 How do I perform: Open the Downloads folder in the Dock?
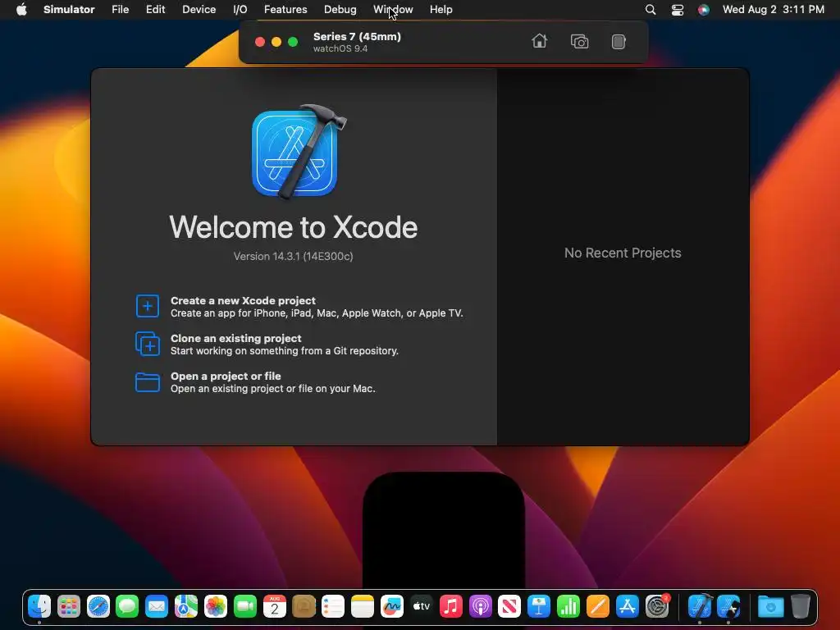coord(771,606)
